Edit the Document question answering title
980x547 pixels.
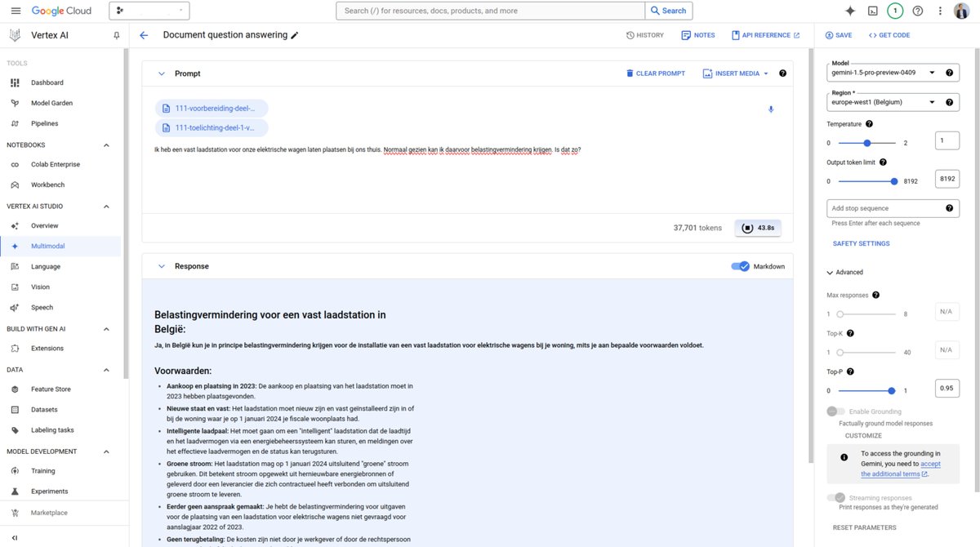pyautogui.click(x=295, y=35)
